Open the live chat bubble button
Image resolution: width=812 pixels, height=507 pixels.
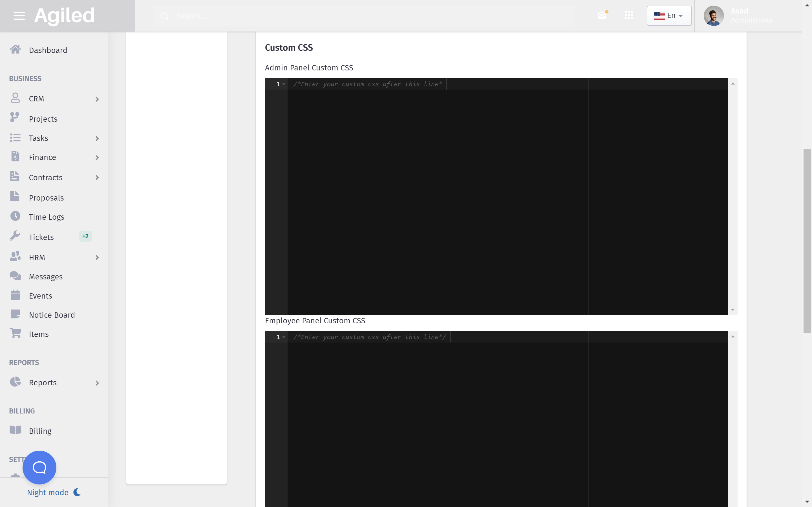pos(39,467)
